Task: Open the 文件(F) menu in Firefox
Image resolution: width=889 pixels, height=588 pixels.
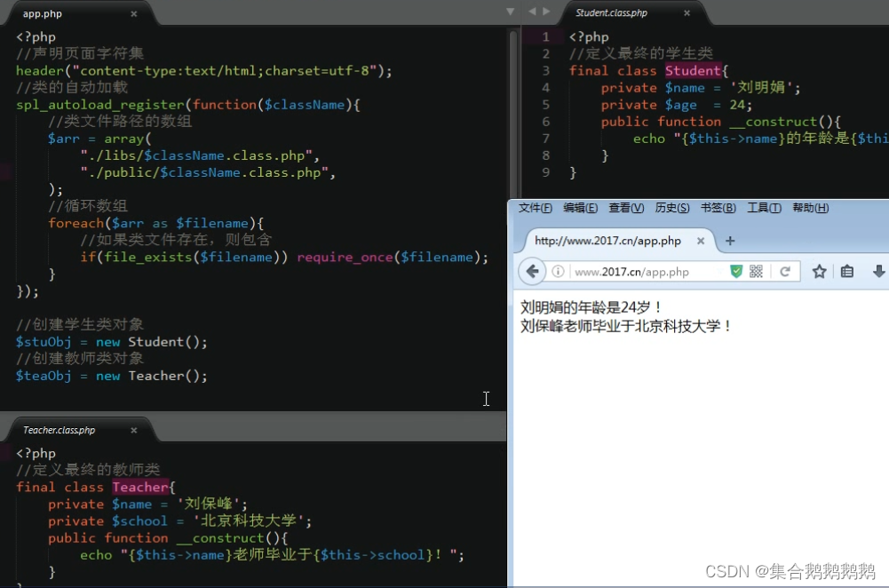Action: tap(536, 208)
